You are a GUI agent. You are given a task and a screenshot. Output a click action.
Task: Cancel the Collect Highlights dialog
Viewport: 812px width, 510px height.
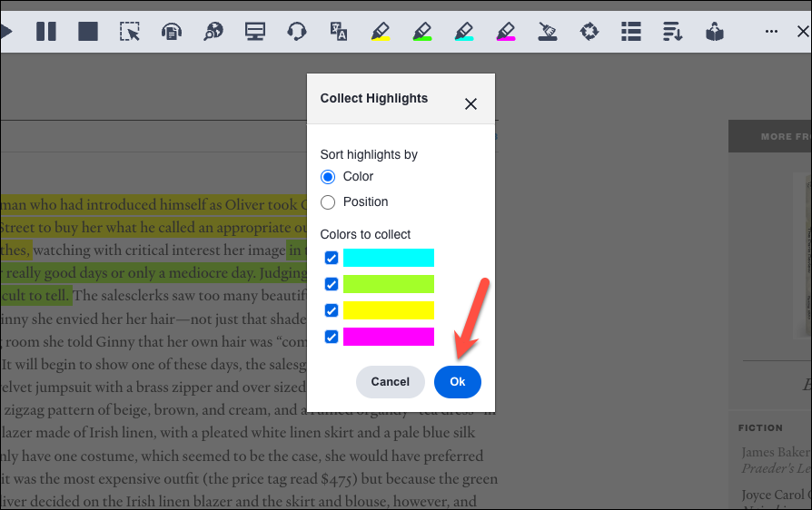[391, 382]
